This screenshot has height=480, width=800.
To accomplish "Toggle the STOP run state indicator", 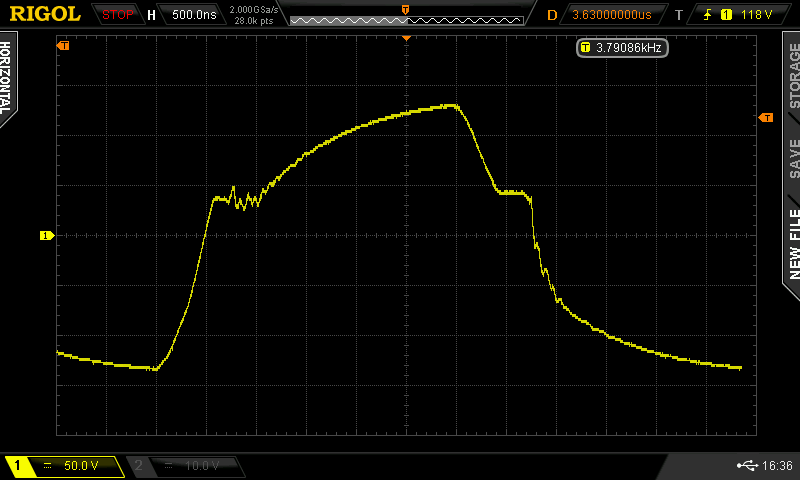I will 118,15.
